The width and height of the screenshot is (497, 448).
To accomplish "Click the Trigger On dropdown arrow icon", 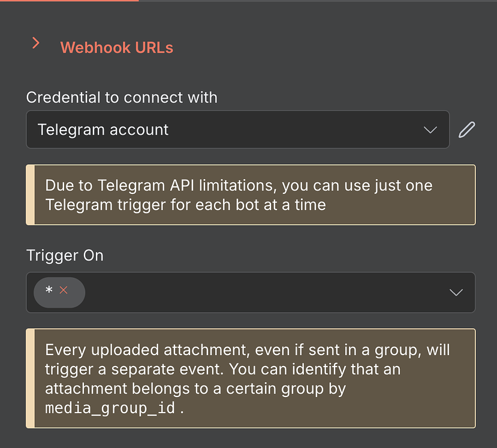I will point(456,292).
